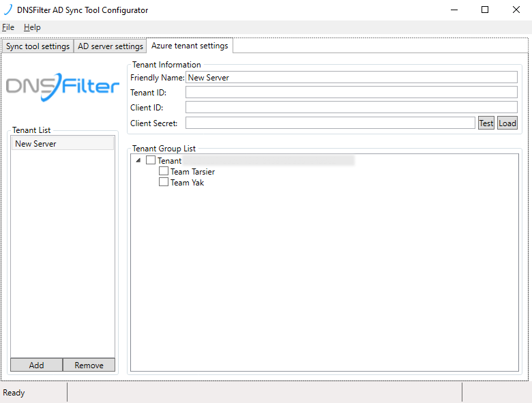532x403 pixels.
Task: Check the Team Yak checkbox
Action: [x=164, y=182]
